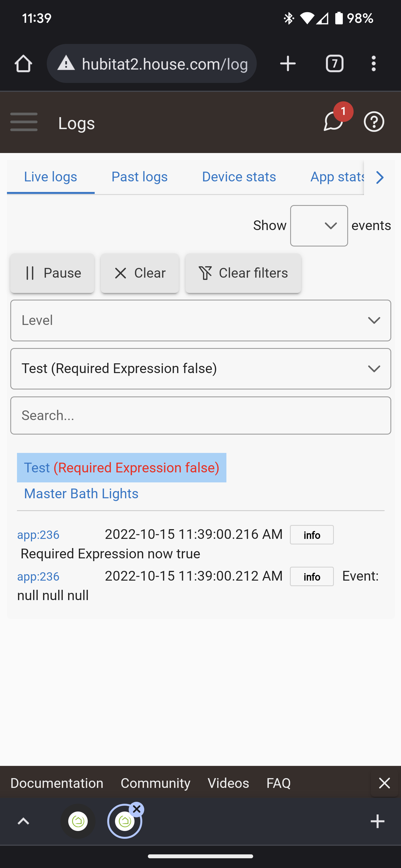Switch to the Past logs tab
The width and height of the screenshot is (401, 868).
pyautogui.click(x=139, y=177)
